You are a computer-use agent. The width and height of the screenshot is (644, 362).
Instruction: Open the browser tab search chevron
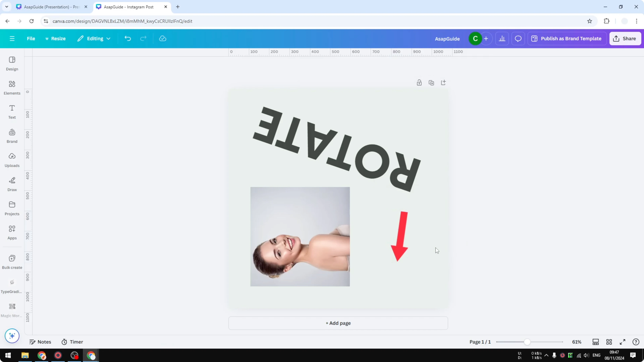coord(6,7)
